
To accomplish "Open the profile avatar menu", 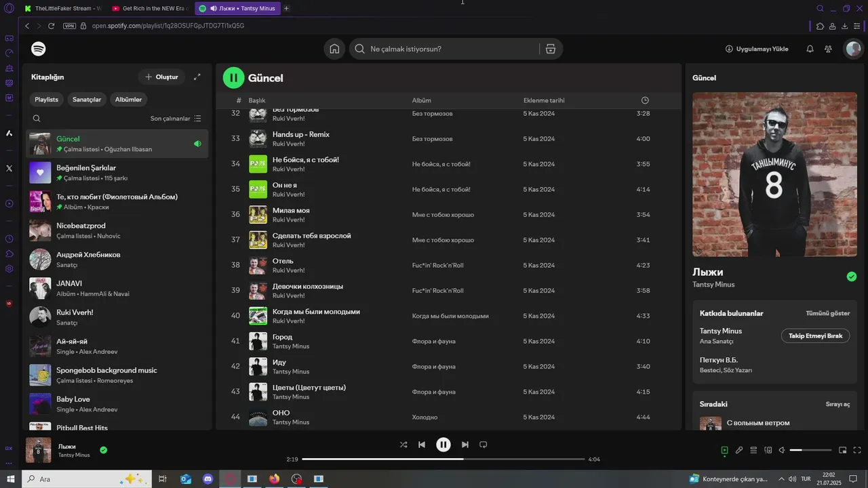I will tap(853, 49).
